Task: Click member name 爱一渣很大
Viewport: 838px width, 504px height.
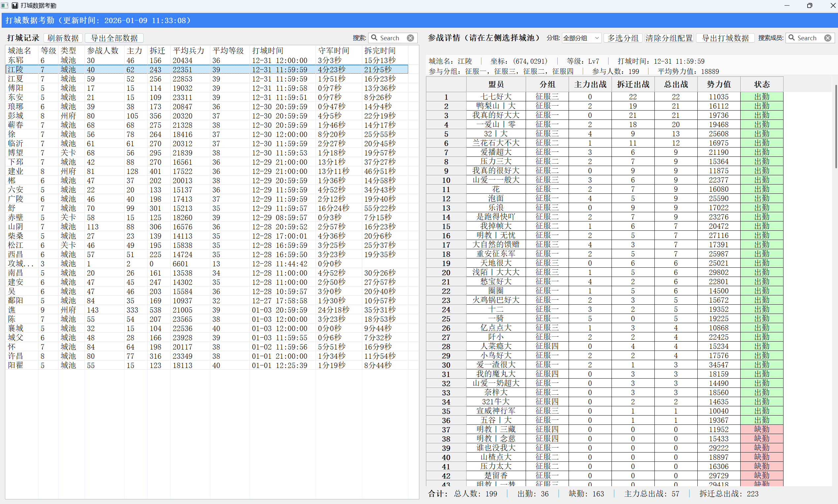Action: (496, 365)
